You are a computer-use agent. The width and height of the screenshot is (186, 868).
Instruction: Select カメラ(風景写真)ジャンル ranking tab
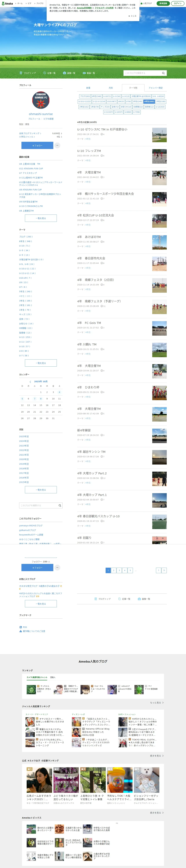pyautogui.click(x=37, y=677)
